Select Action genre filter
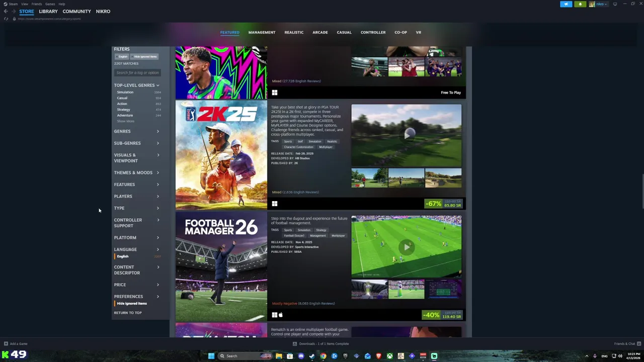The width and height of the screenshot is (644, 362). point(122,104)
